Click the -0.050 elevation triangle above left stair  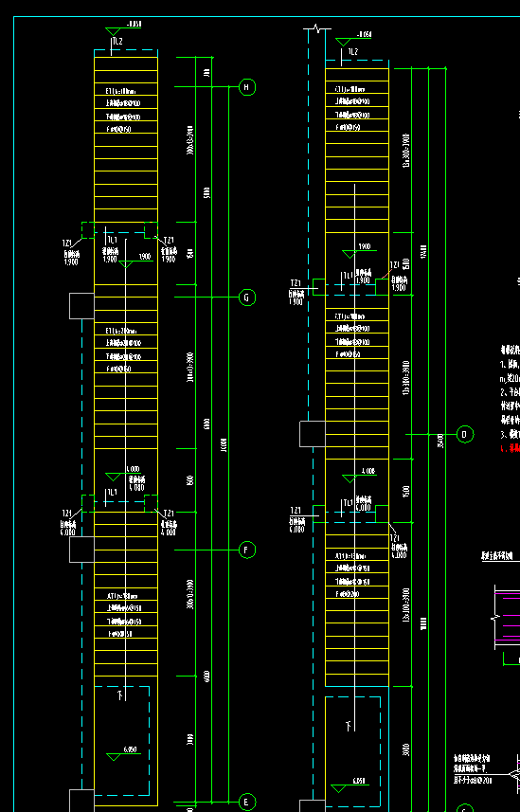[x=113, y=31]
